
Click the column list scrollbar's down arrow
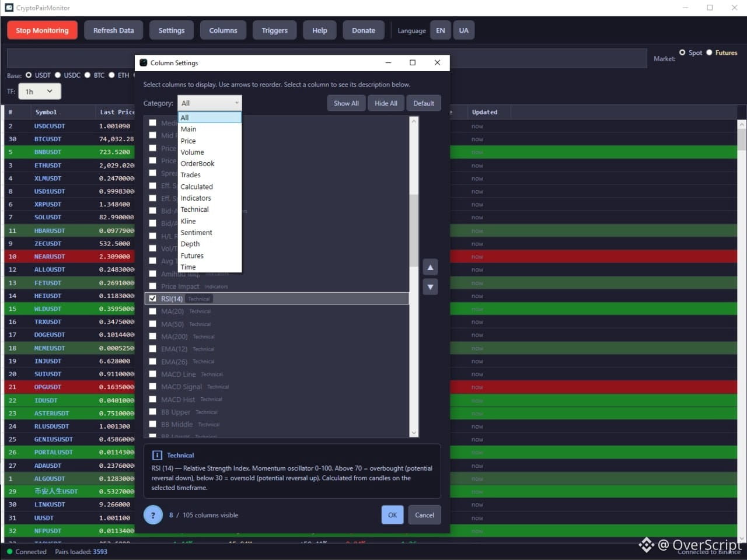pos(414,433)
